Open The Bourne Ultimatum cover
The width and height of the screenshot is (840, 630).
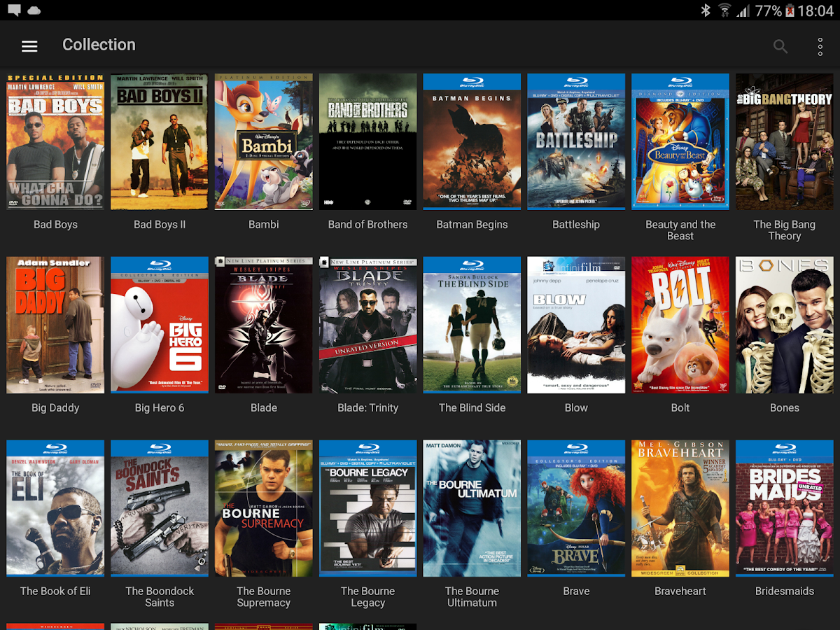(472, 508)
